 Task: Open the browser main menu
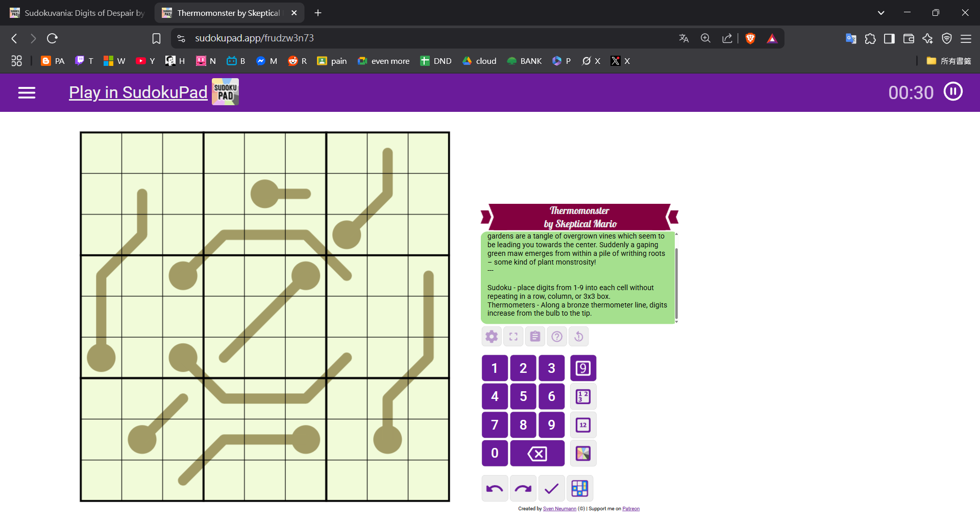coord(966,38)
